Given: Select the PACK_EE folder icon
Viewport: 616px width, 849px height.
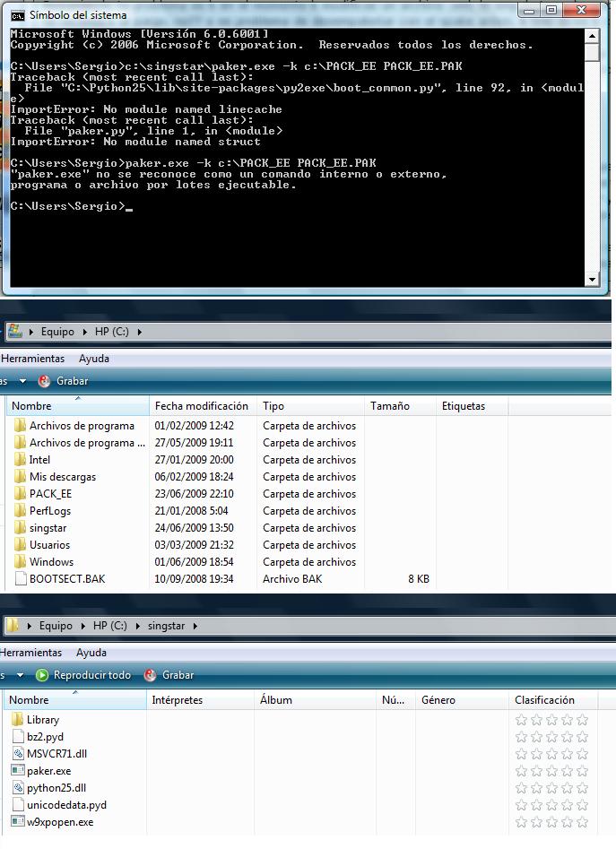Looking at the screenshot, I should 20,493.
